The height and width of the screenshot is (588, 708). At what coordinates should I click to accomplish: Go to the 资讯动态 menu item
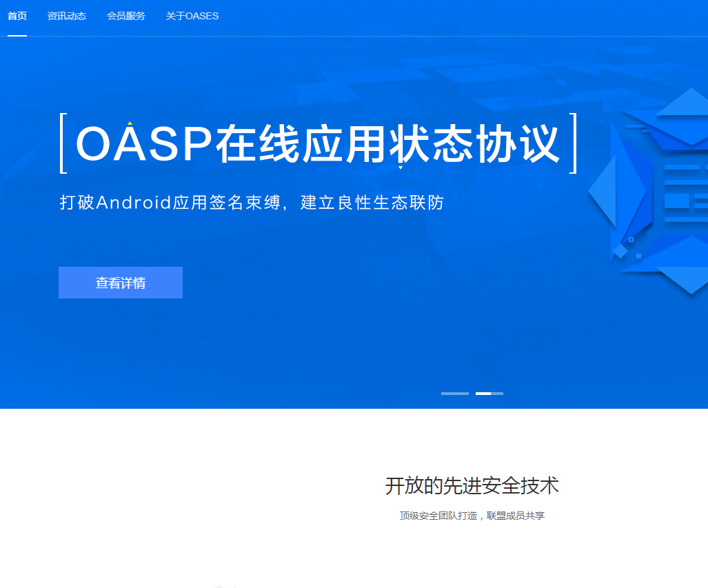point(67,16)
